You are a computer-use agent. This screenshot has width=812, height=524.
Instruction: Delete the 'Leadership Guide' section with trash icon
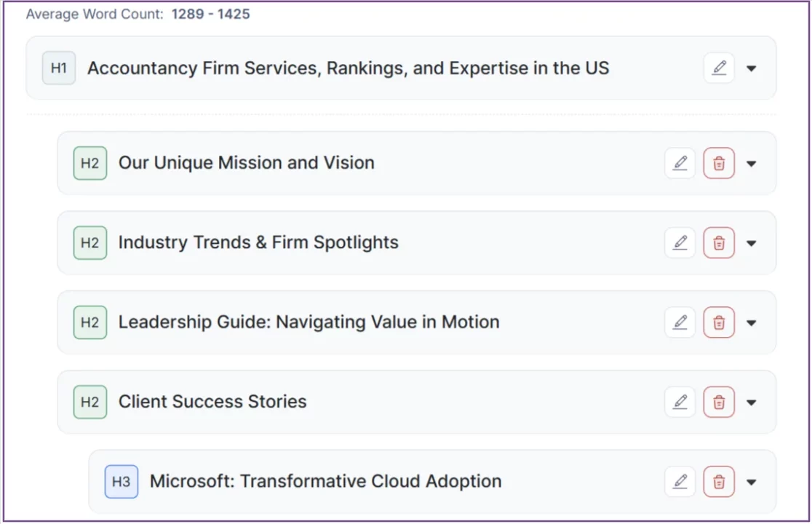[x=719, y=322]
